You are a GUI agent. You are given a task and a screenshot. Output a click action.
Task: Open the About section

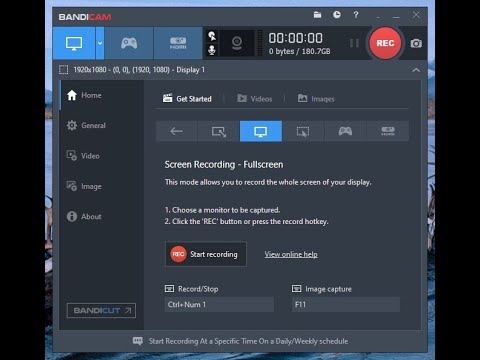pyautogui.click(x=102, y=216)
